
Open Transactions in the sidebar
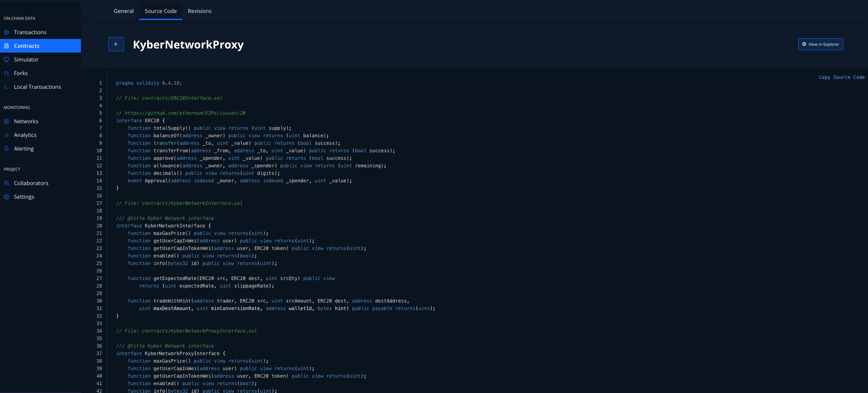[x=40, y=32]
